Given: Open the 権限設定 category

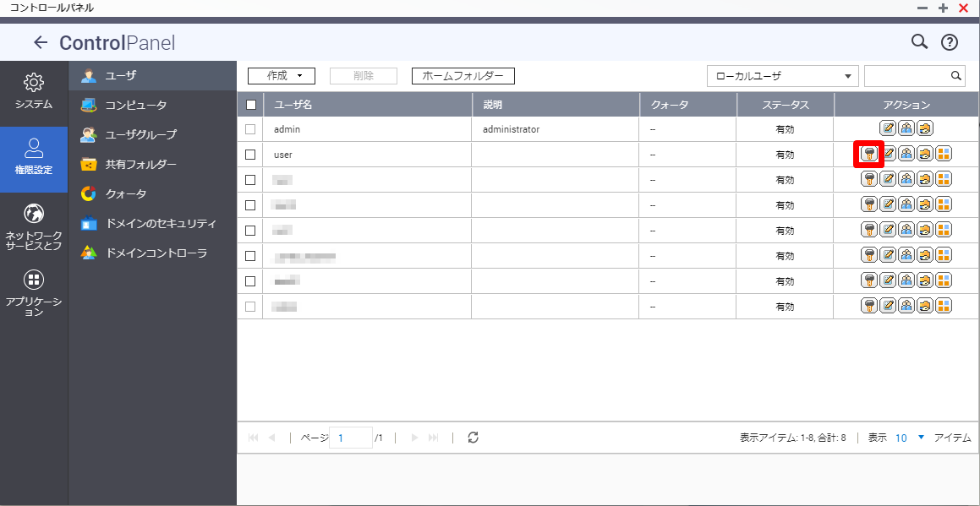Looking at the screenshot, I should (x=34, y=160).
